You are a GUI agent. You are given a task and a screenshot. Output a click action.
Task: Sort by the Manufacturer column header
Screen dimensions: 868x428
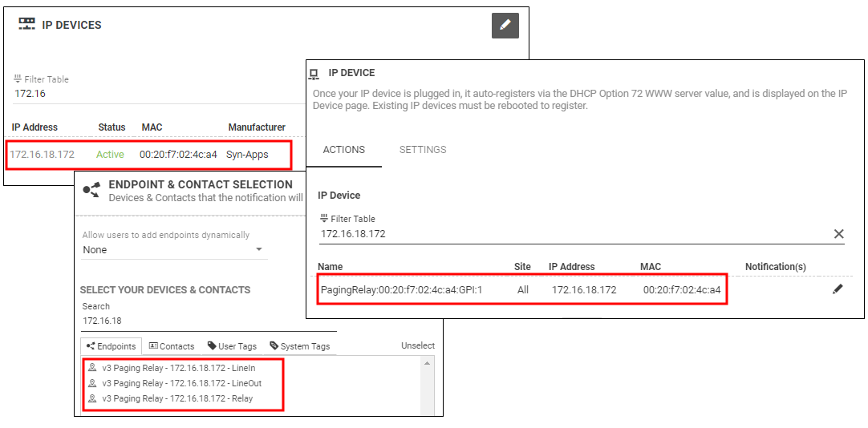point(257,127)
